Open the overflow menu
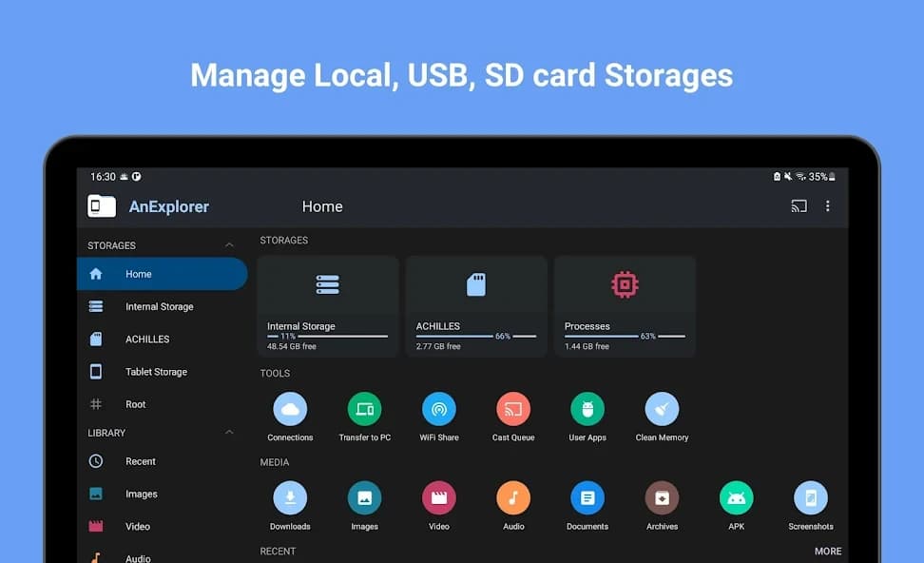This screenshot has height=563, width=924. tap(828, 205)
